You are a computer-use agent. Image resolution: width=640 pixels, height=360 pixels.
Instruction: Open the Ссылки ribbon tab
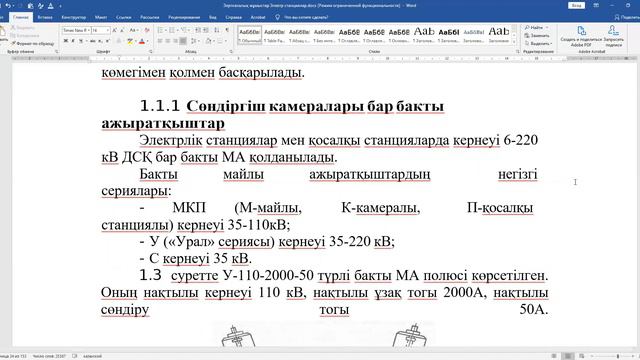pos(123,17)
